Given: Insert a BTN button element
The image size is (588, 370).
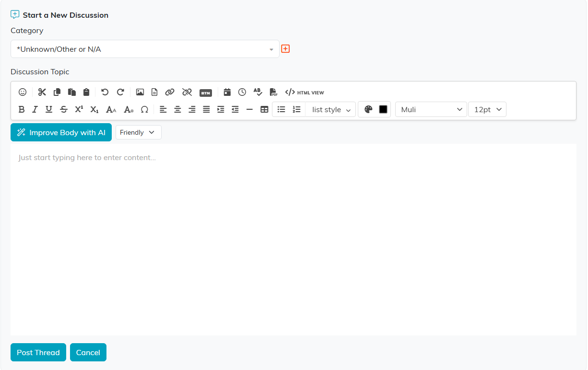Looking at the screenshot, I should pyautogui.click(x=206, y=92).
